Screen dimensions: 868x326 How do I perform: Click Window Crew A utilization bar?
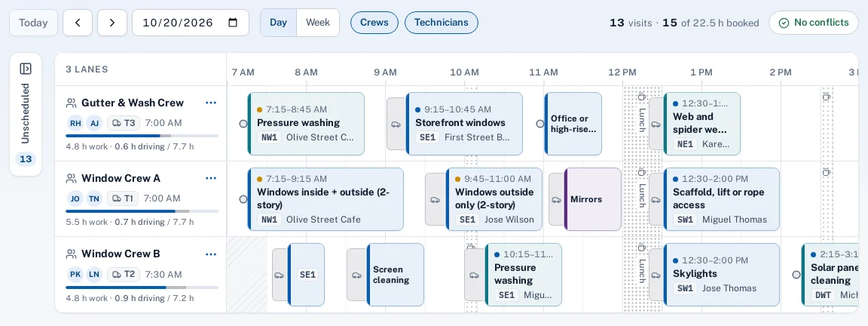pos(142,211)
